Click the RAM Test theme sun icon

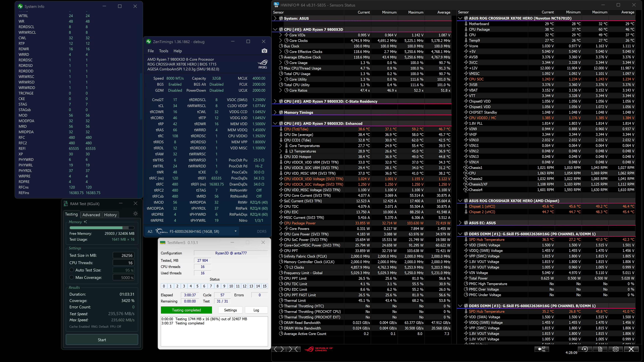coord(136,214)
